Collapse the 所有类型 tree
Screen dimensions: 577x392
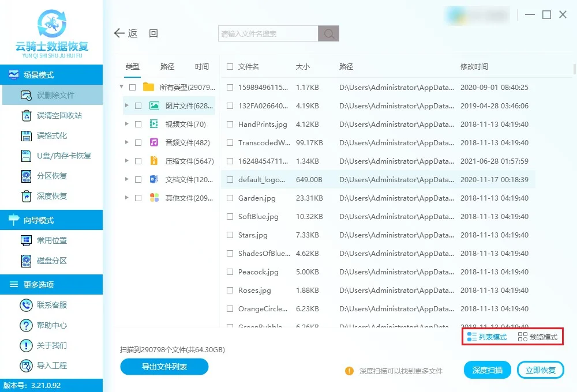click(121, 86)
